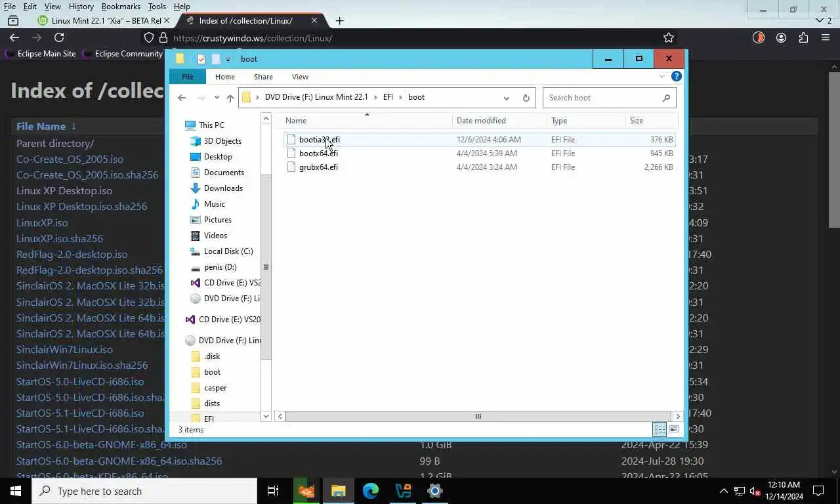Click navigation pane scroll up arrow
The image size is (840, 504).
point(266,119)
